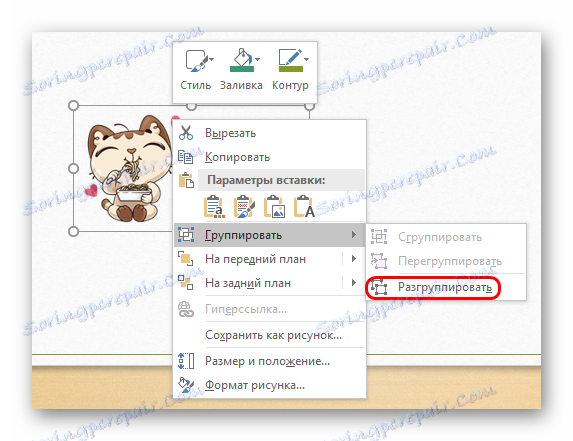Click the bottom-left selection handle
Image resolution: width=573 pixels, height=441 pixels.
[x=73, y=231]
